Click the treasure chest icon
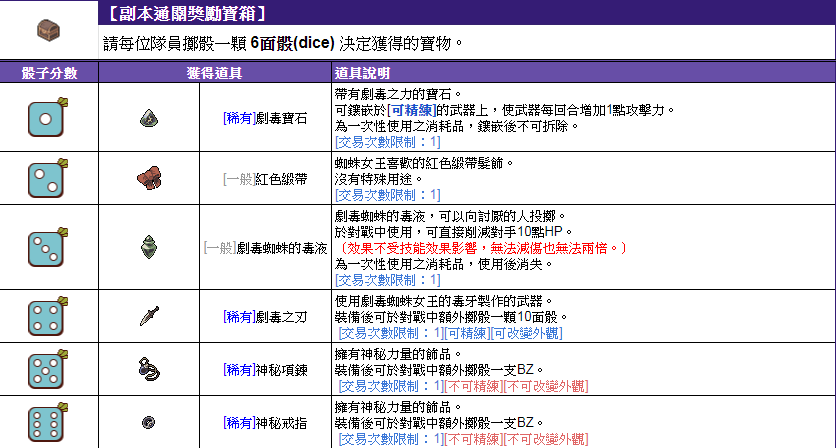Screen dimensions: 836x448 pos(48,30)
